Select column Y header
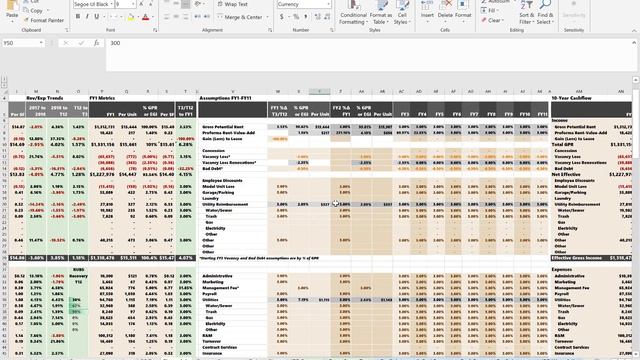This screenshot has width=640, height=360. pyautogui.click(x=320, y=91)
